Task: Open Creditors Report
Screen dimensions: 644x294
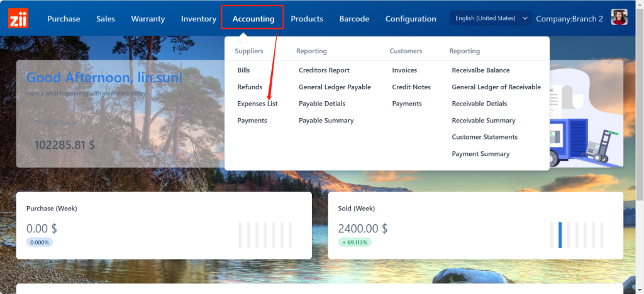Action: click(324, 70)
